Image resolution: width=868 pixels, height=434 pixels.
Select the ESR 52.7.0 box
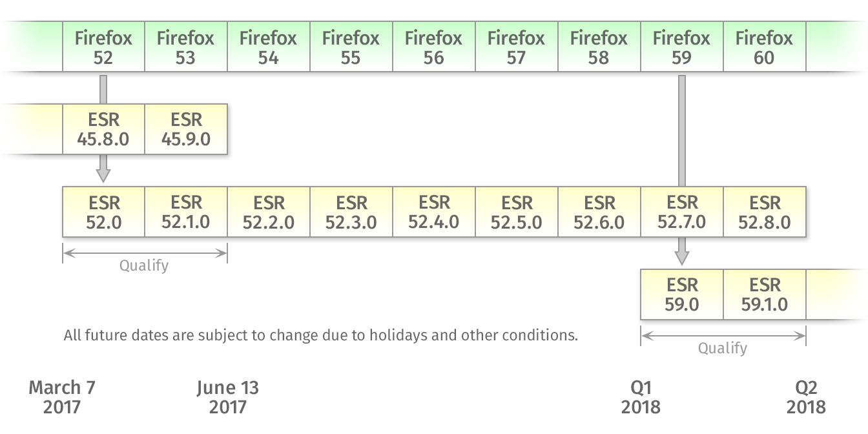pos(682,212)
